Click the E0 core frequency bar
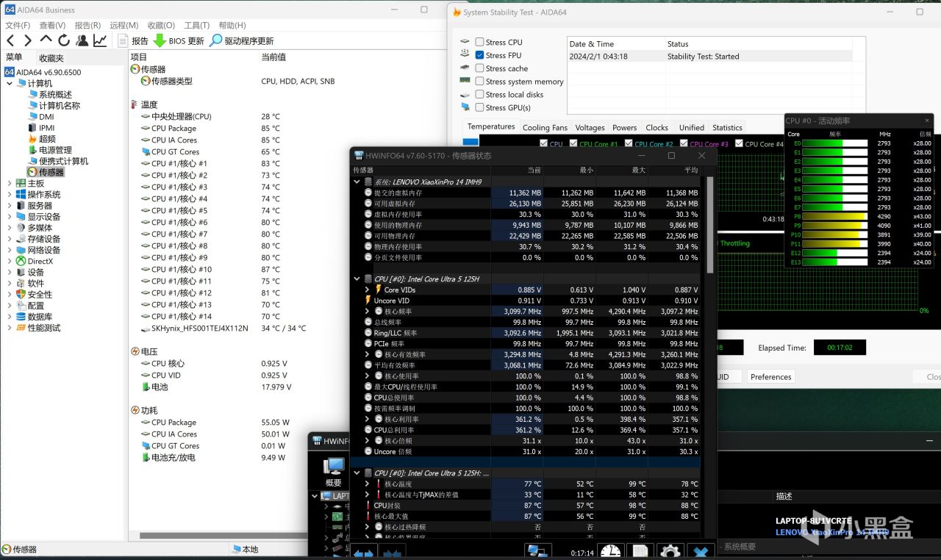This screenshot has height=560, width=941. [835, 143]
